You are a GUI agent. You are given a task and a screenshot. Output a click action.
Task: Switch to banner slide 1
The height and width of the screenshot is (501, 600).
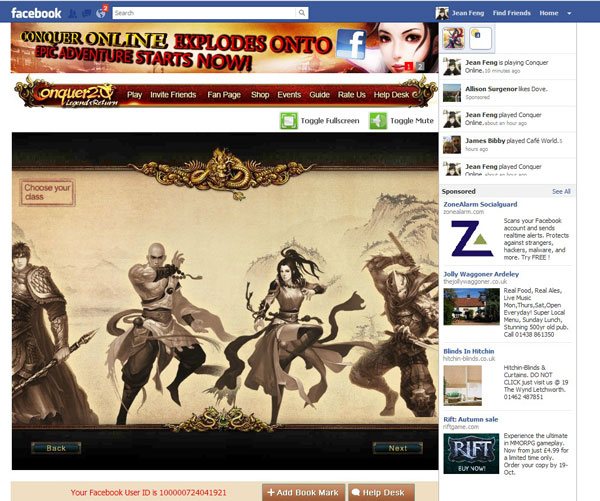pyautogui.click(x=408, y=66)
